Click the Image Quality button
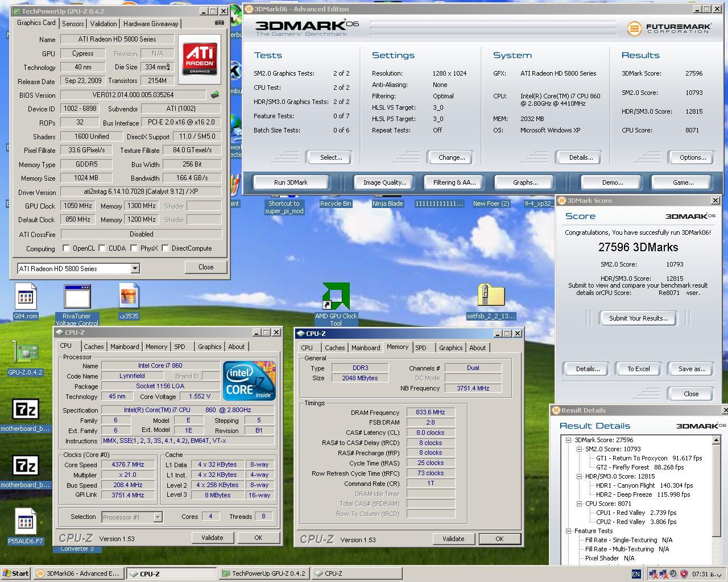 click(x=384, y=182)
